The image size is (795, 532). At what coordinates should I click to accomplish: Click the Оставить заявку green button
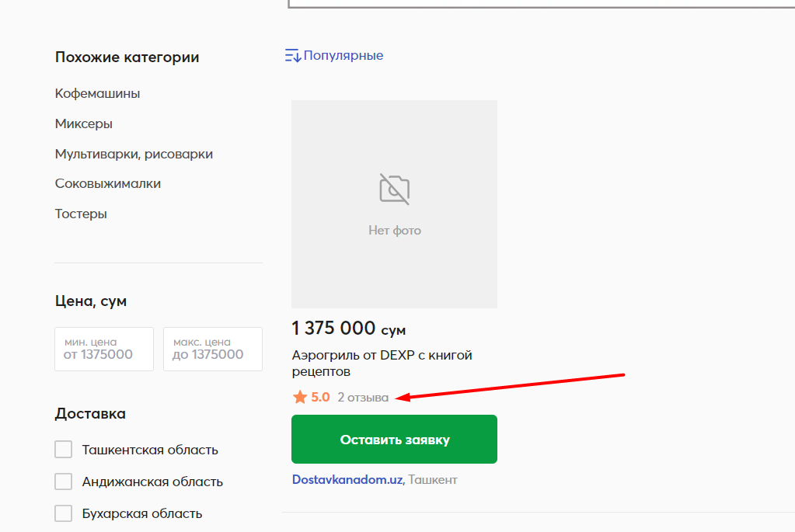[x=395, y=440]
